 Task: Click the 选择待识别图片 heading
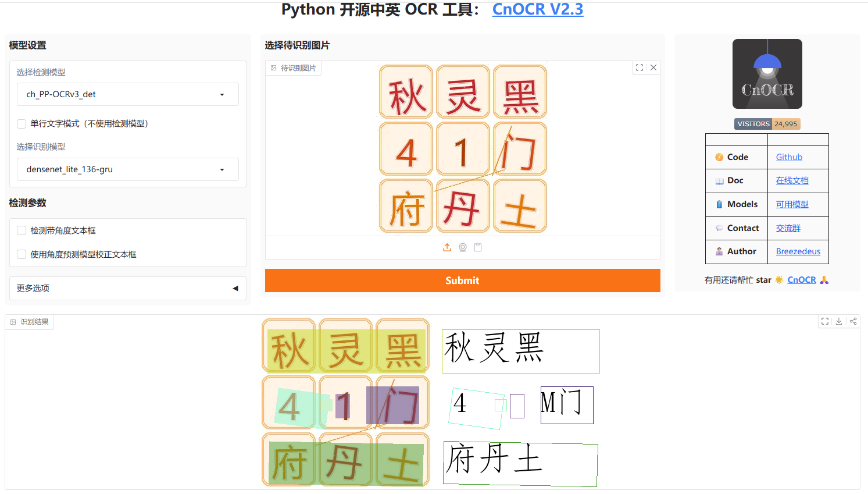click(x=297, y=45)
